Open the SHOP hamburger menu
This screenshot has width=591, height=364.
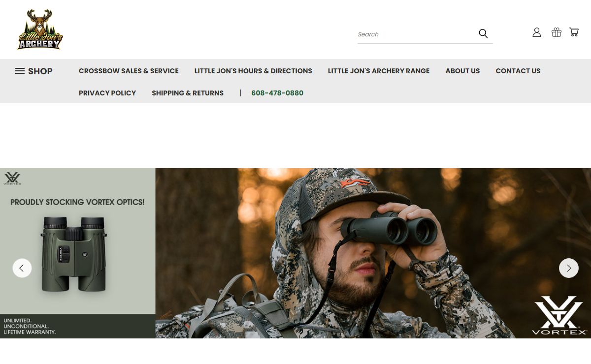[x=34, y=71]
